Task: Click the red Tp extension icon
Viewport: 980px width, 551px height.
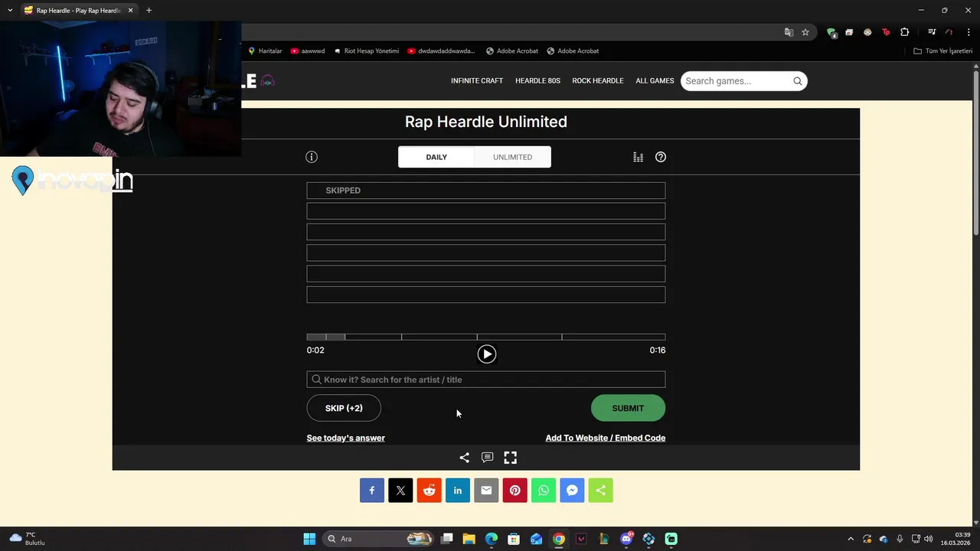Action: (887, 32)
